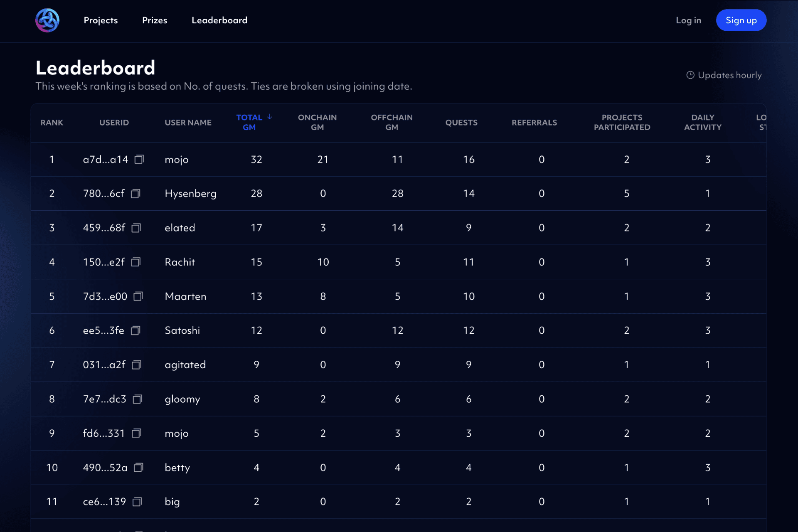Click the Sign up button
This screenshot has height=532, width=798.
point(741,20)
